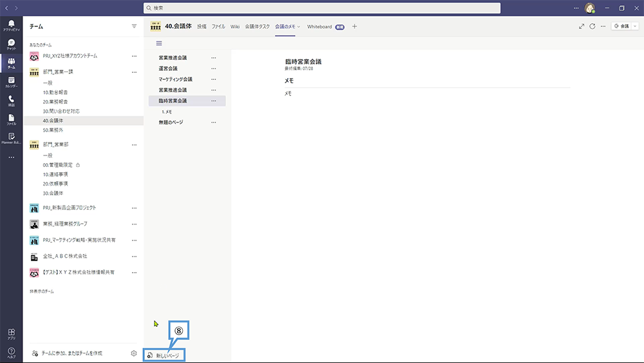Show more apps ellipsis in rail
The height and width of the screenshot is (363, 644).
[x=11, y=157]
